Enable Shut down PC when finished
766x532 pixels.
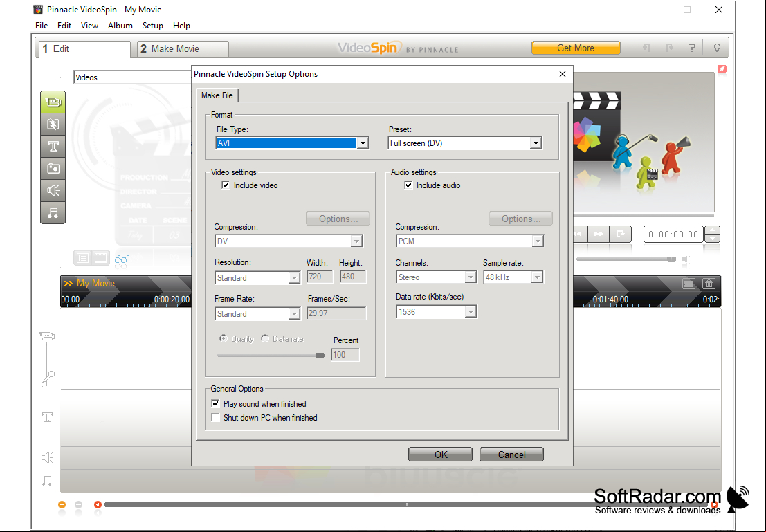pyautogui.click(x=215, y=418)
